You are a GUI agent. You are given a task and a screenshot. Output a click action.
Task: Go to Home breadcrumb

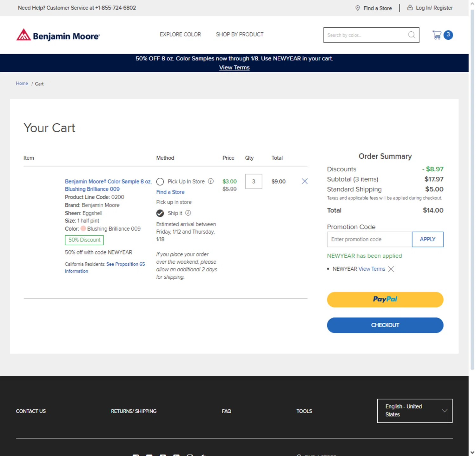tap(22, 83)
